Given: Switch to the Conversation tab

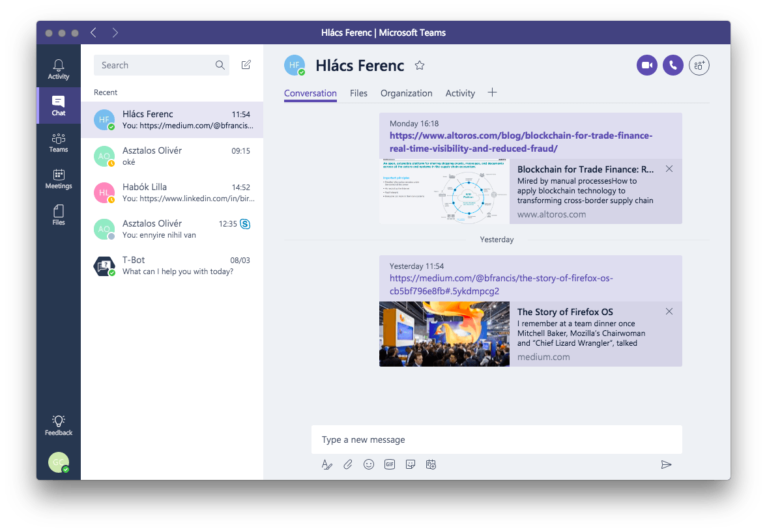Looking at the screenshot, I should pyautogui.click(x=311, y=93).
